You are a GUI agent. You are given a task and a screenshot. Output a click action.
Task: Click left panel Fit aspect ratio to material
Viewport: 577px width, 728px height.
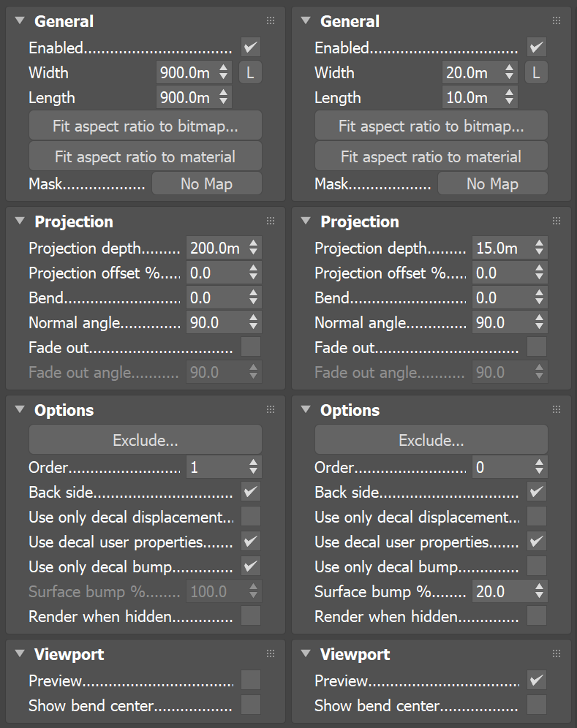[146, 156]
